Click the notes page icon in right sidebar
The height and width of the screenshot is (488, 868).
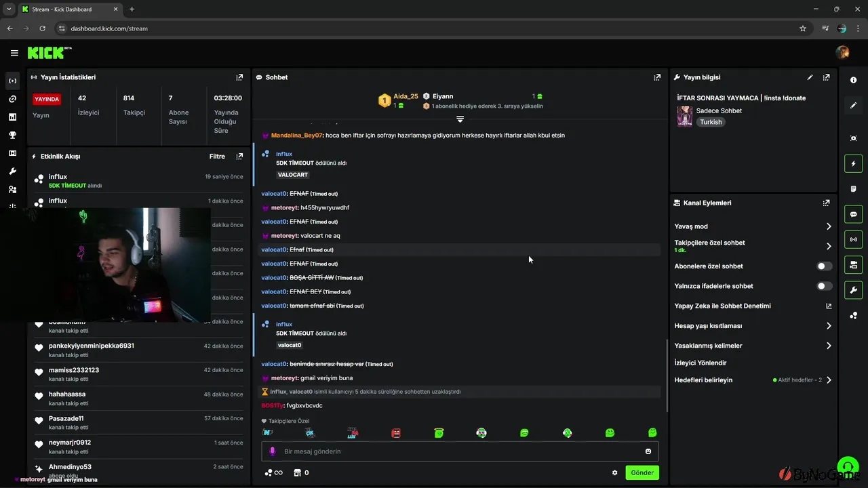tap(853, 188)
